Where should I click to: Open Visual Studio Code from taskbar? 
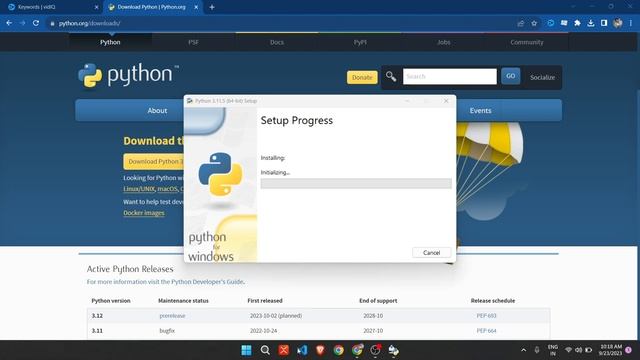pos(302,350)
